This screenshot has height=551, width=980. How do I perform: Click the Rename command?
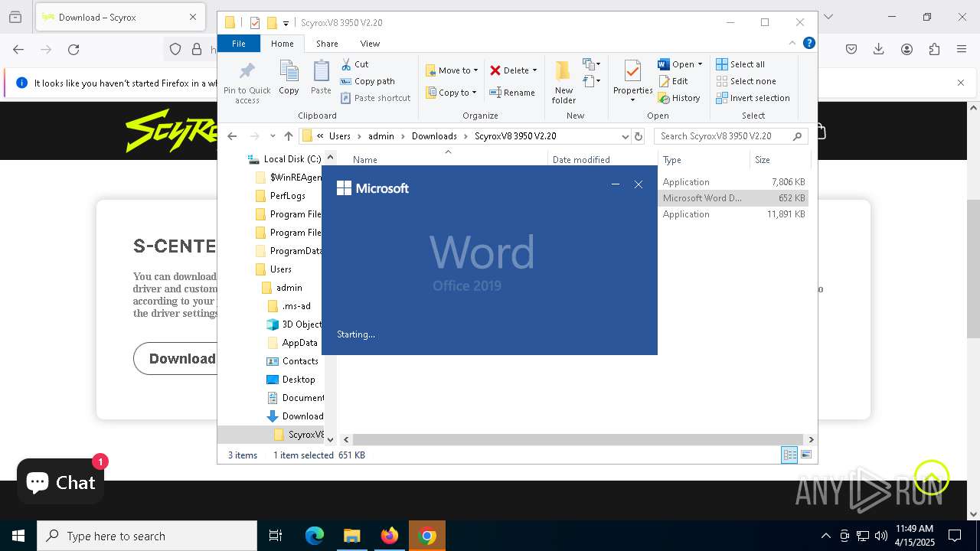point(512,93)
